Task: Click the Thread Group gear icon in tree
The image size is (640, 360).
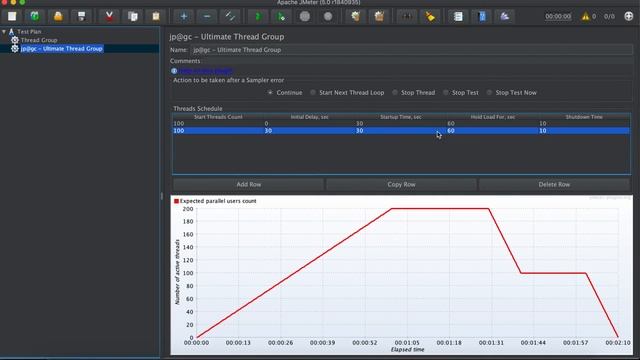Action: coord(15,40)
